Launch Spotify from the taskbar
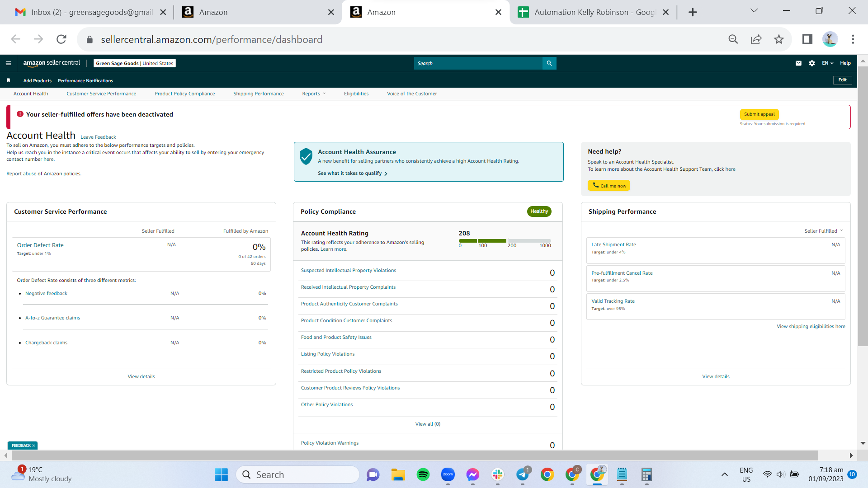Screen dimensions: 868x488 (x=423, y=474)
